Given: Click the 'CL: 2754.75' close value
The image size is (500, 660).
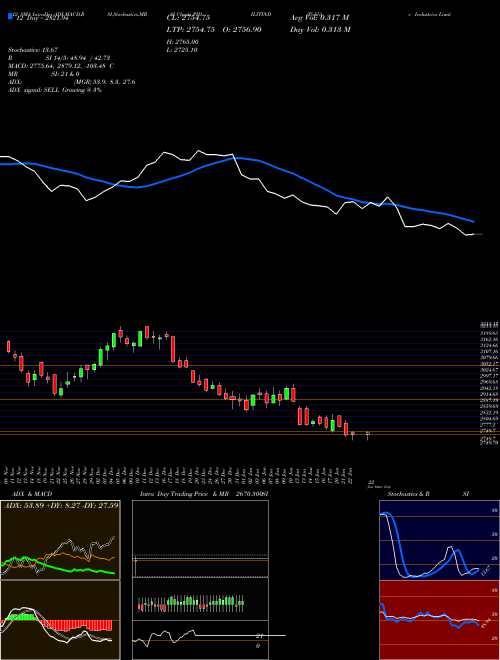Looking at the screenshot, I should pyautogui.click(x=189, y=18).
